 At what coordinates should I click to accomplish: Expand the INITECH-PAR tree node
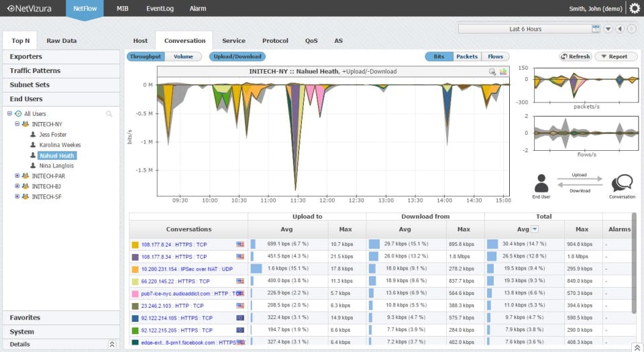coord(17,175)
